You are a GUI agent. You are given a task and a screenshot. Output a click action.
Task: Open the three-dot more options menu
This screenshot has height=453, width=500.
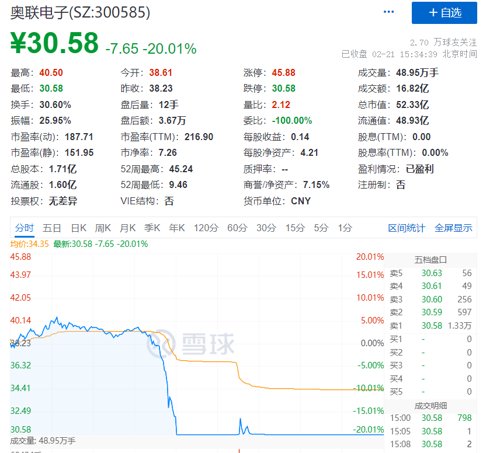tap(389, 12)
